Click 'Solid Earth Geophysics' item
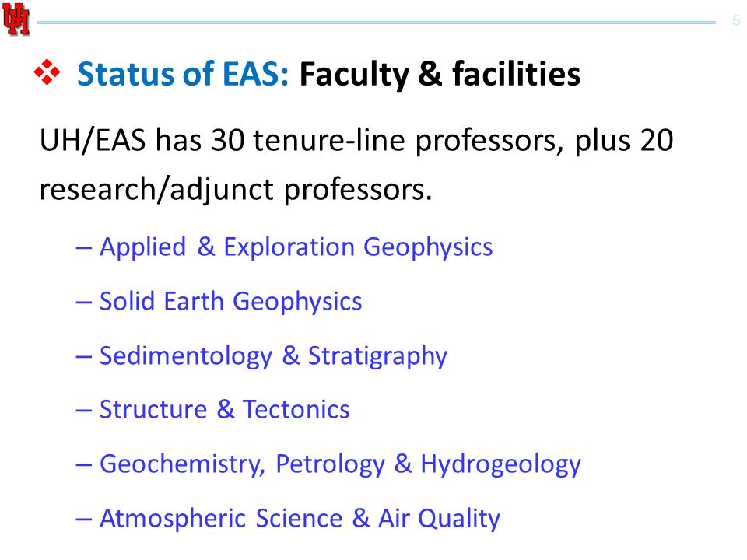This screenshot has height=560, width=747. [x=230, y=302]
